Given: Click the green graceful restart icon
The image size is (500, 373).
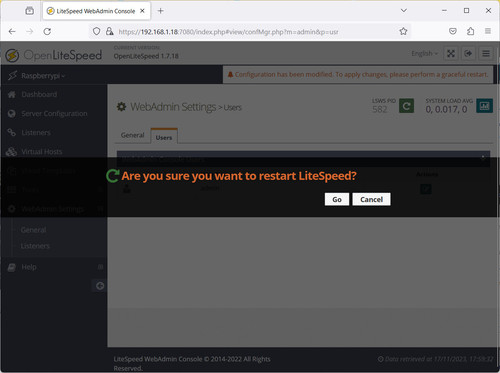Looking at the screenshot, I should (x=406, y=106).
